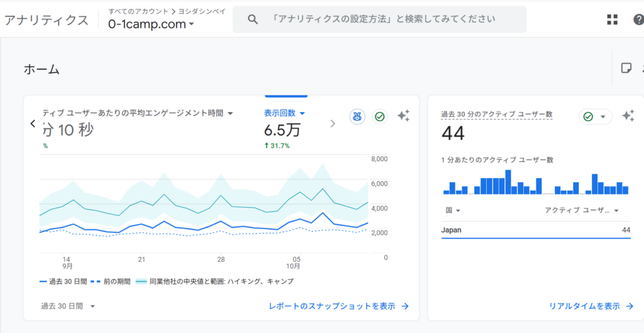This screenshot has width=644, height=333.
Task: Open the 表示回数 metric dropdown
Action: [x=284, y=113]
